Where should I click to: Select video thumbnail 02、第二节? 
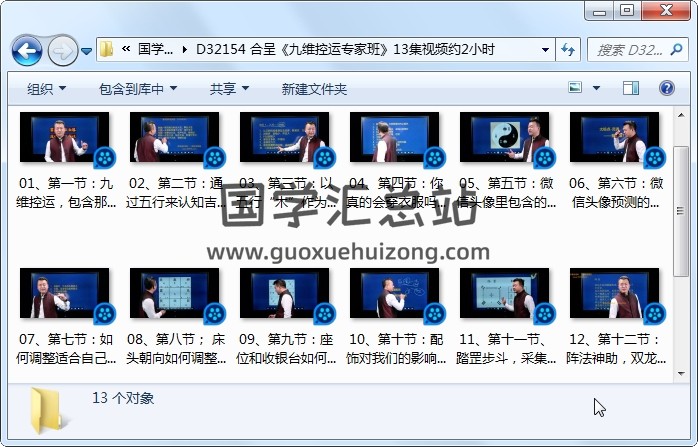[x=174, y=138]
